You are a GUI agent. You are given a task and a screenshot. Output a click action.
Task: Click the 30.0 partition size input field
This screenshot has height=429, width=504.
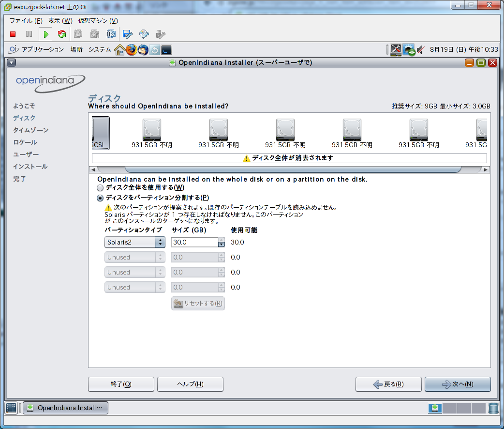coord(195,242)
